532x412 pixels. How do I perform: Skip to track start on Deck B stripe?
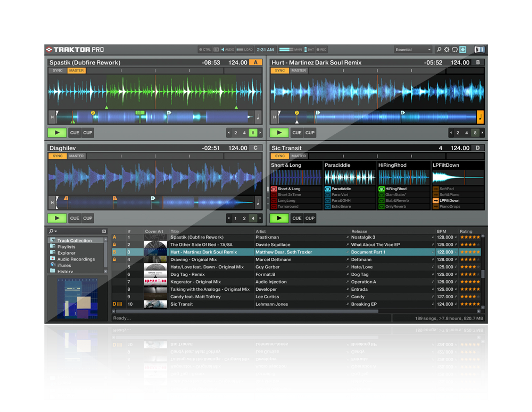[274, 117]
